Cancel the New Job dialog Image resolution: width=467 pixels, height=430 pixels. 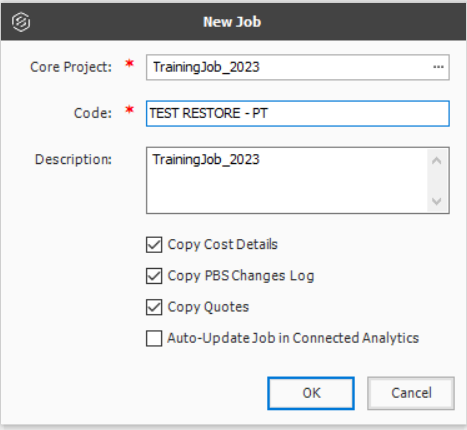coord(411,393)
